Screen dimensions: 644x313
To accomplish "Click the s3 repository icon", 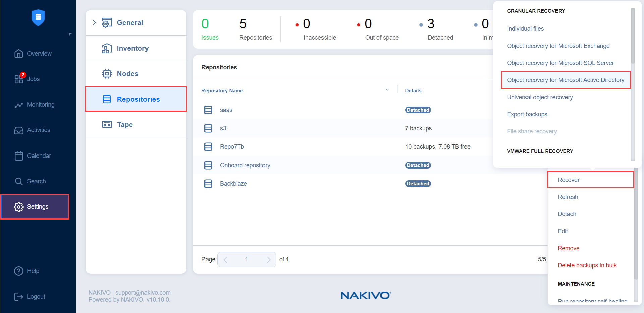I will pyautogui.click(x=208, y=128).
